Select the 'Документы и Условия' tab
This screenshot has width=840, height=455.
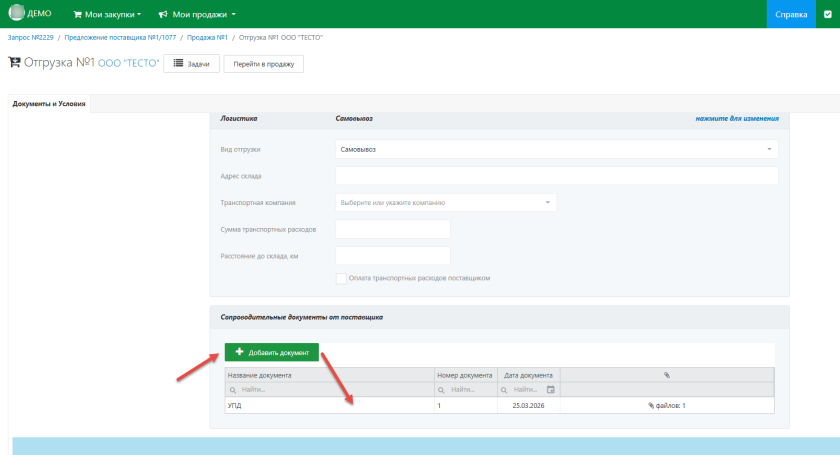click(x=49, y=104)
